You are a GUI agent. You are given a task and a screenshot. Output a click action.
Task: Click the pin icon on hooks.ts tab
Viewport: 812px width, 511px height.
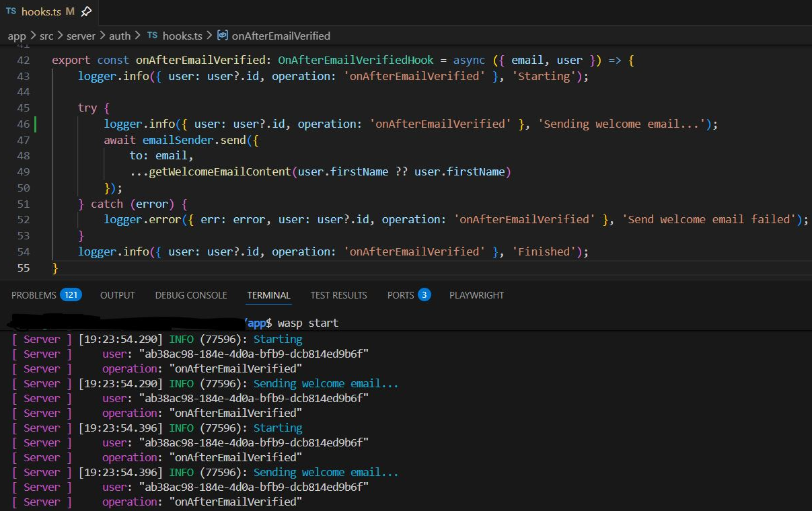point(86,11)
